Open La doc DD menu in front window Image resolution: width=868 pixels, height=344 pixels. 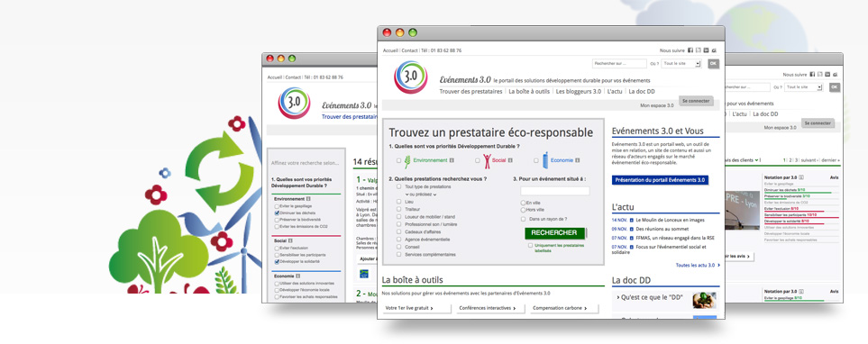tap(642, 91)
